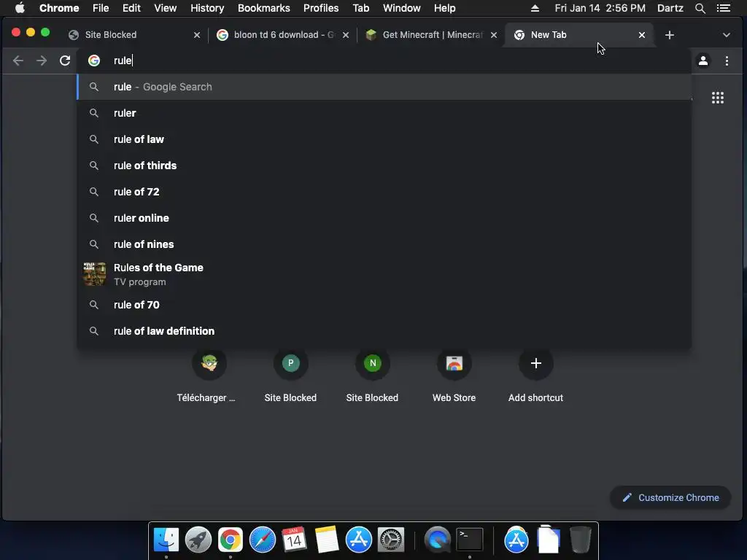This screenshot has width=747, height=560.
Task: Open Finder from the Dock
Action: pyautogui.click(x=166, y=540)
